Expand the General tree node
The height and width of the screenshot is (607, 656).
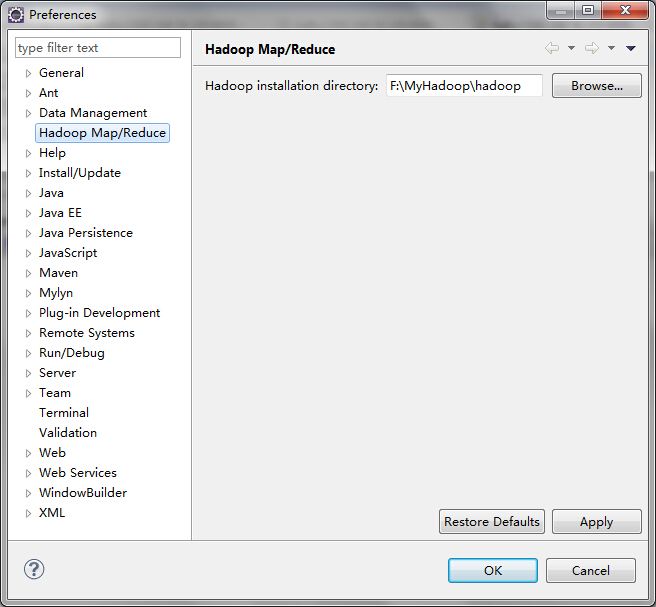(28, 74)
